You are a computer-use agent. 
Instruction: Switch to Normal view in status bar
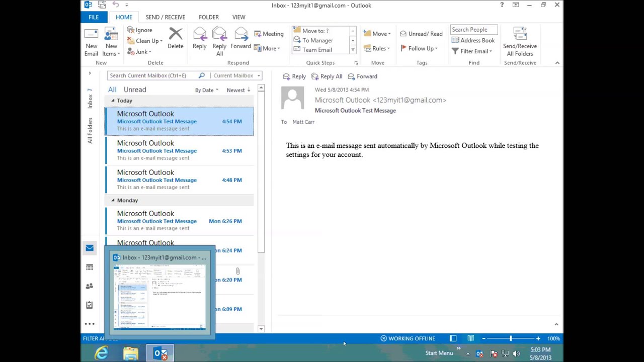(x=453, y=338)
